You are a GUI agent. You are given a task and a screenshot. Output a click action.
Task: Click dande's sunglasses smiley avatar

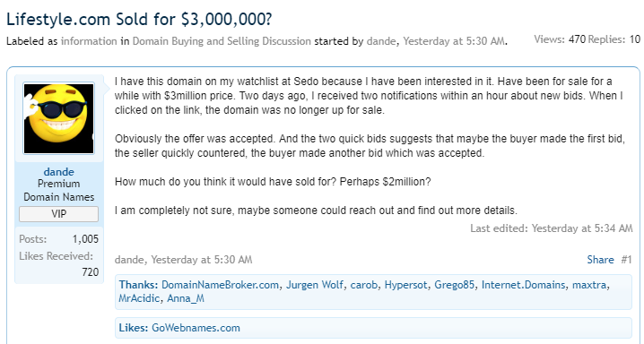click(58, 118)
